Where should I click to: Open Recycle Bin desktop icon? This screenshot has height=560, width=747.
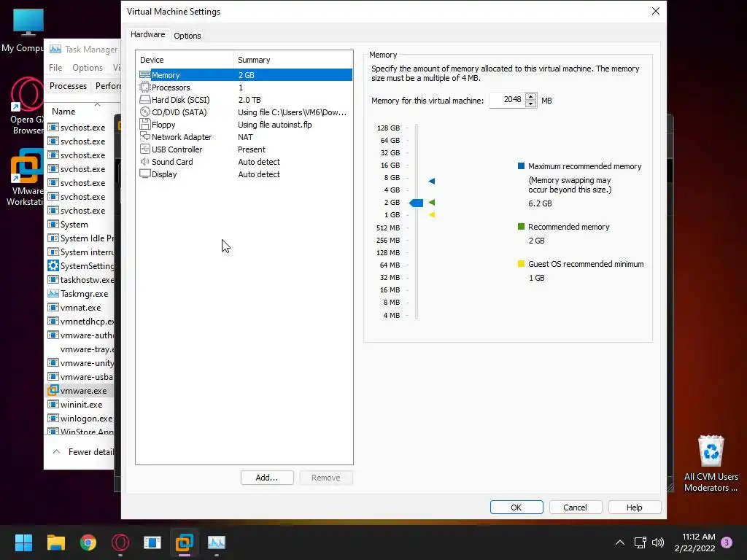click(711, 451)
